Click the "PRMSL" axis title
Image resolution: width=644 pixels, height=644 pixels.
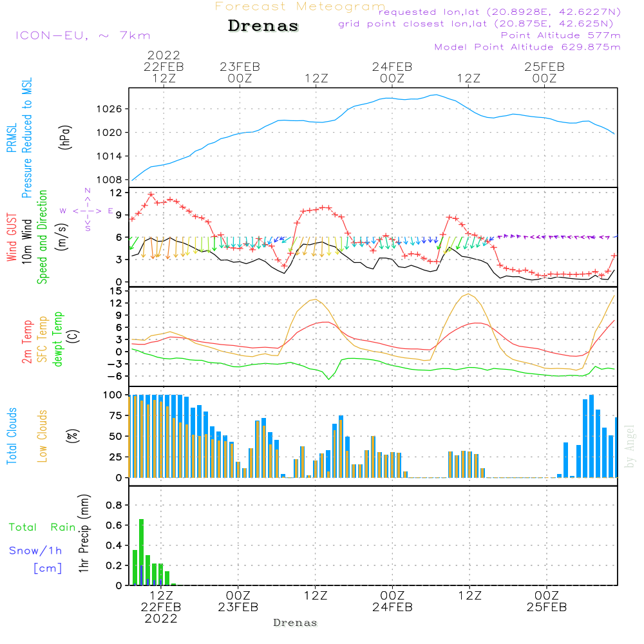click(12, 138)
